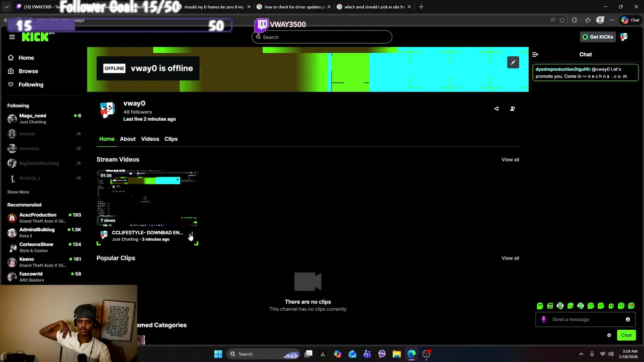Open chat settings gear icon
Screen dimensions: 644x362
(x=609, y=335)
